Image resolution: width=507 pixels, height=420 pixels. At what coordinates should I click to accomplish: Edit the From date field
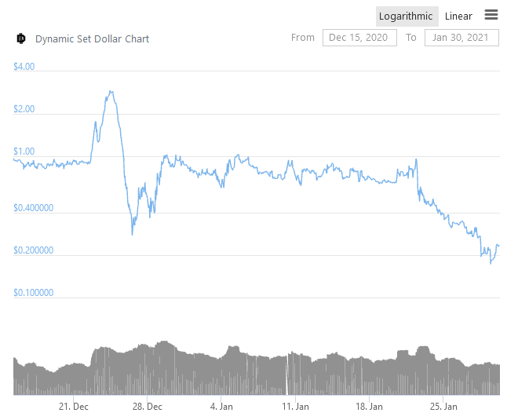(x=359, y=38)
